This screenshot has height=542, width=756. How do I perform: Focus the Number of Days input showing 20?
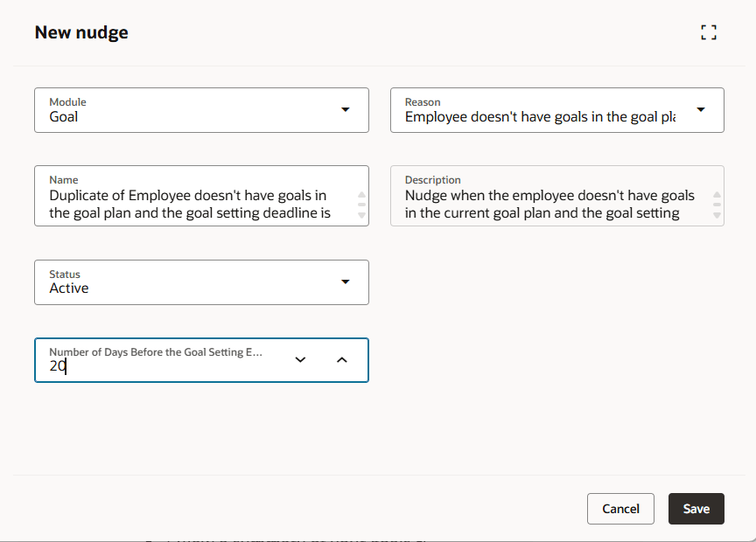coord(157,367)
